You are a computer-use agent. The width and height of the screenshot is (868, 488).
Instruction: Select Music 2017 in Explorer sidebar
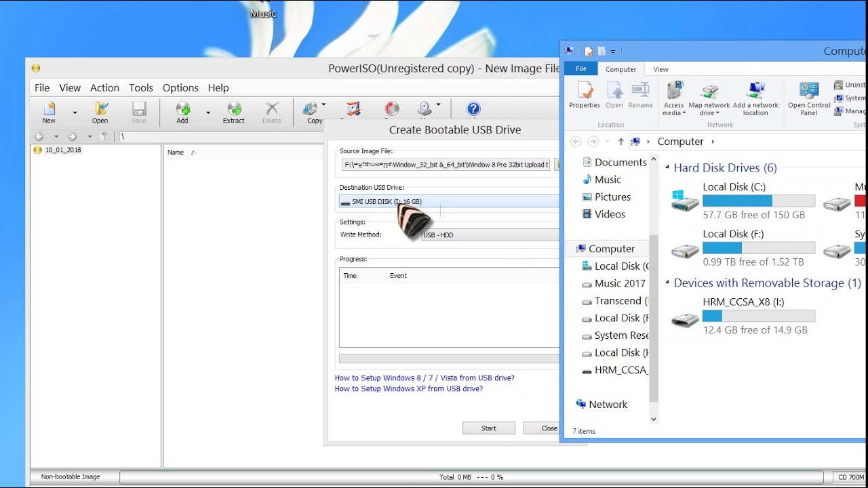click(620, 283)
